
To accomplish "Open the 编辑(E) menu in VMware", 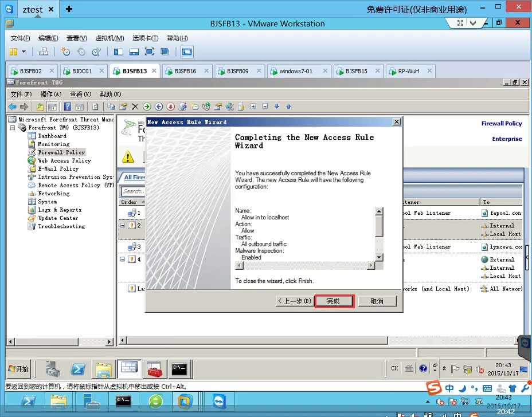I will point(48,38).
